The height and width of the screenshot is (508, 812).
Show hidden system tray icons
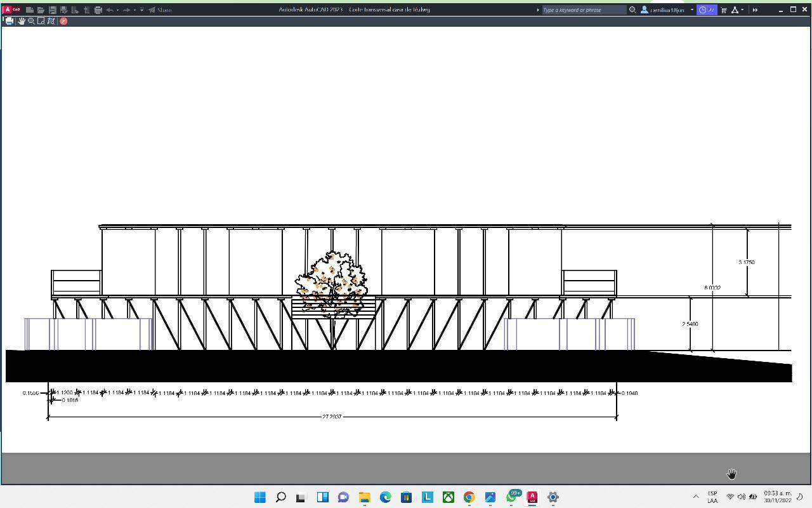coord(695,497)
